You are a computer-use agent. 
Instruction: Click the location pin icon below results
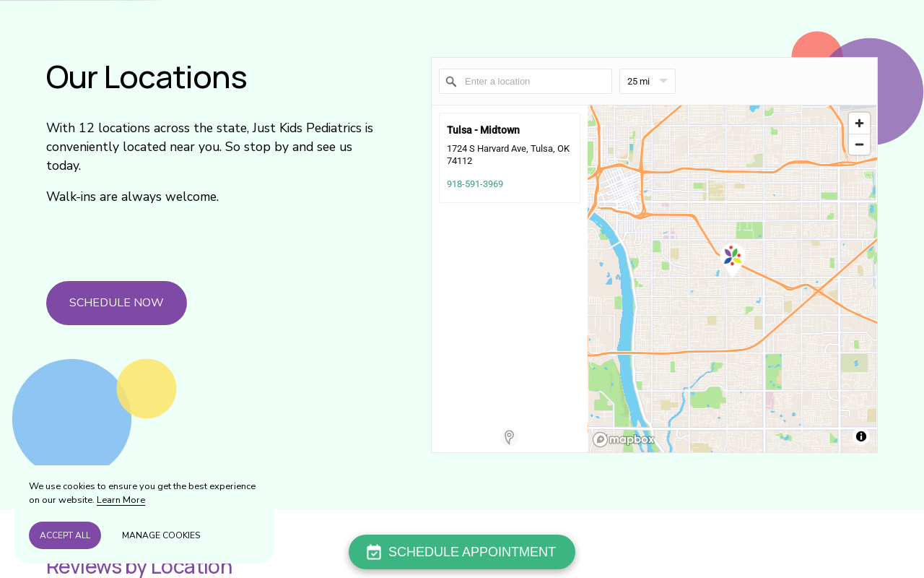pyautogui.click(x=509, y=437)
